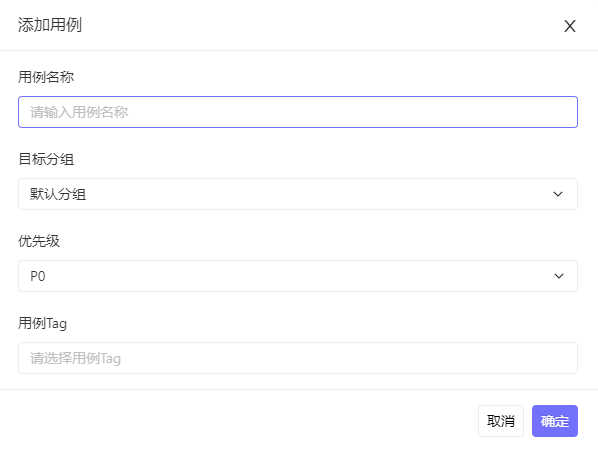Image resolution: width=598 pixels, height=449 pixels.
Task: Click the 用例Tag label
Action: (x=42, y=323)
